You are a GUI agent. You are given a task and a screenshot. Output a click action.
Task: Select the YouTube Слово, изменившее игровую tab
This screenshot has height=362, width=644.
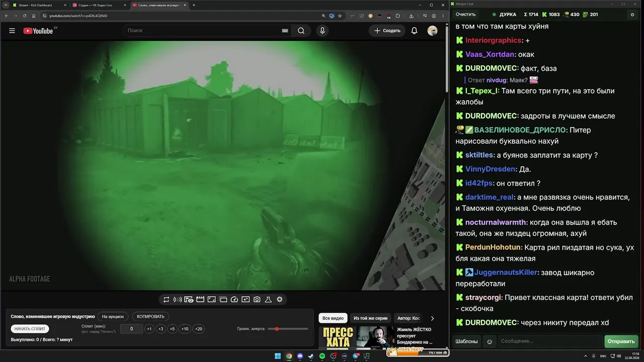pyautogui.click(x=159, y=5)
